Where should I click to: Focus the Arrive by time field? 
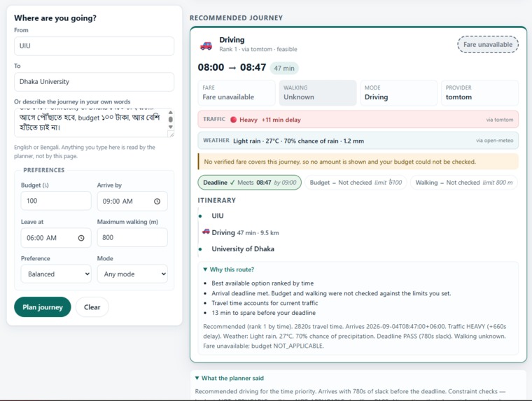tap(132, 201)
